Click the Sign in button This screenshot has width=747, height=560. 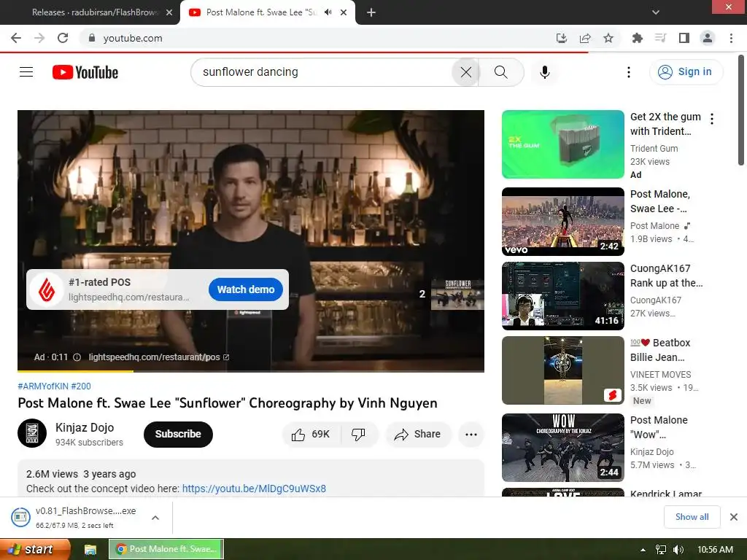(686, 72)
